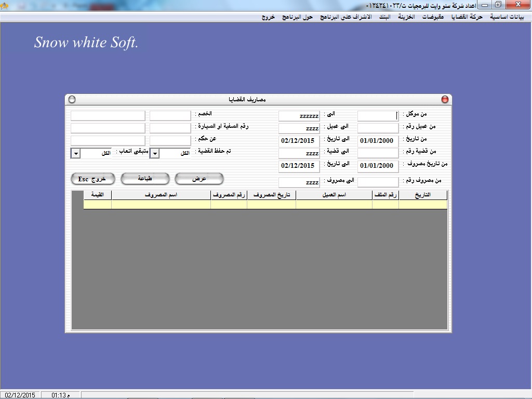Click the اسم العميل column header
532x399 pixels.
334,195
